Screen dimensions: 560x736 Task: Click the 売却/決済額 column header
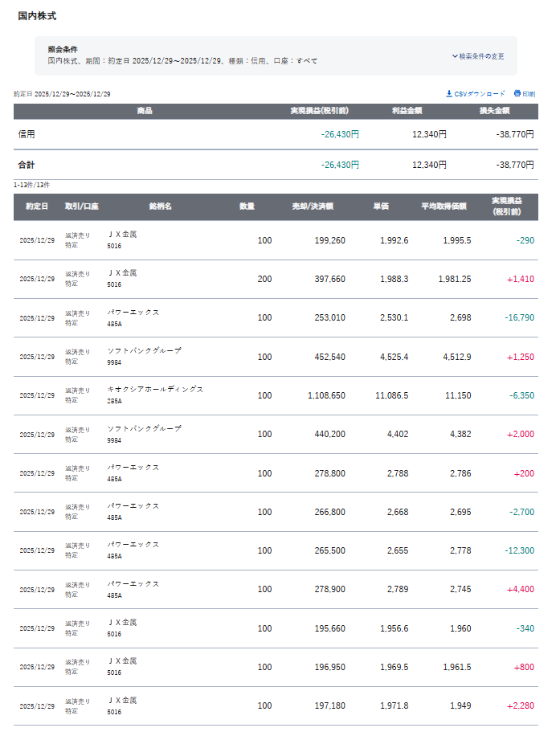(x=313, y=206)
